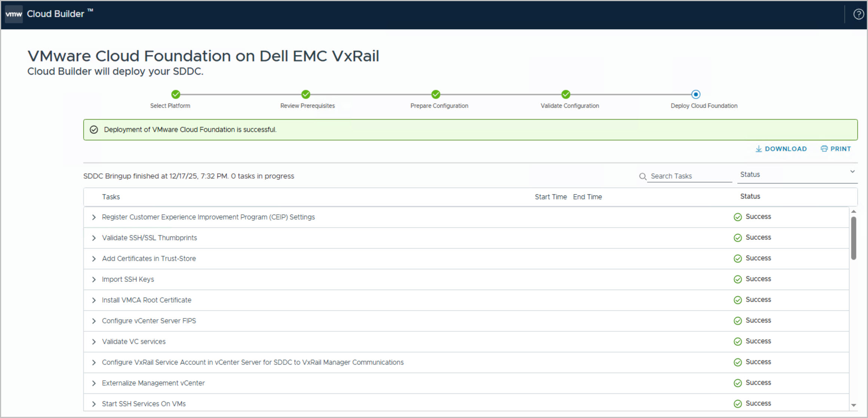868x418 pixels.
Task: Expand the Externalize Management vCenter task
Action: coord(94,383)
